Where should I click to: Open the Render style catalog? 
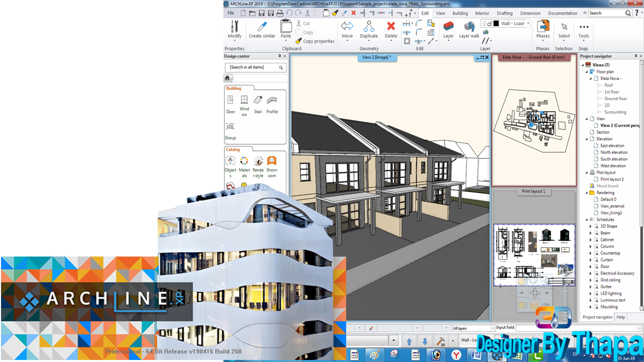258,166
